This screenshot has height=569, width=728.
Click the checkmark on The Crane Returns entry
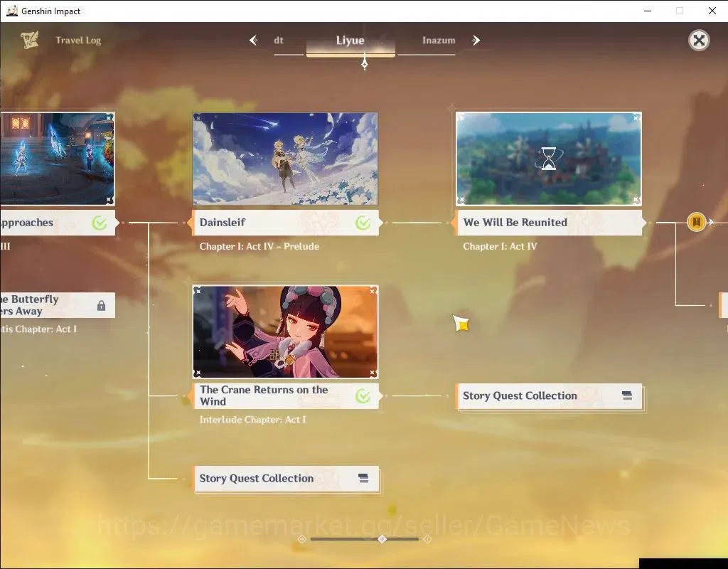[x=363, y=395]
